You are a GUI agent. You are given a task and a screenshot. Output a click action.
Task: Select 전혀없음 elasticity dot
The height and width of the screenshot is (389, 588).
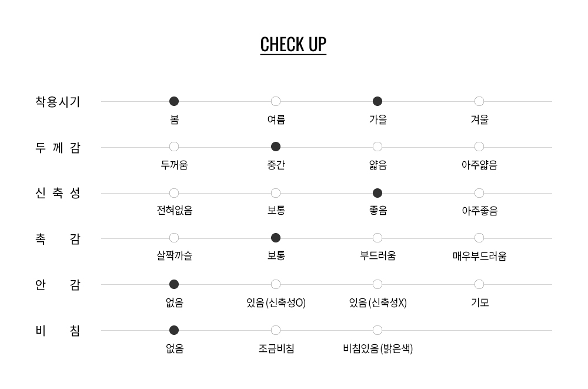tap(174, 193)
